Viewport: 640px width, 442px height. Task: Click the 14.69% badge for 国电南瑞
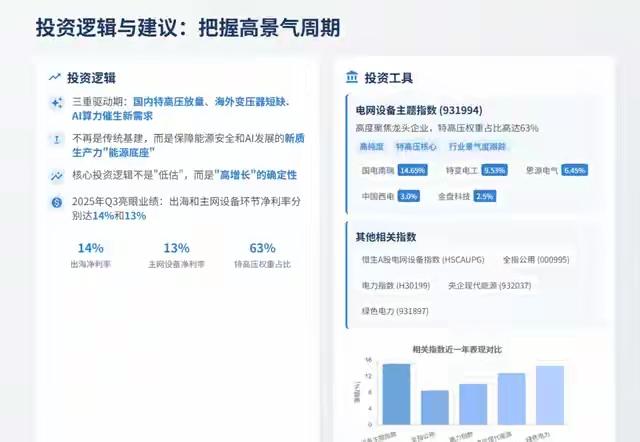[413, 170]
